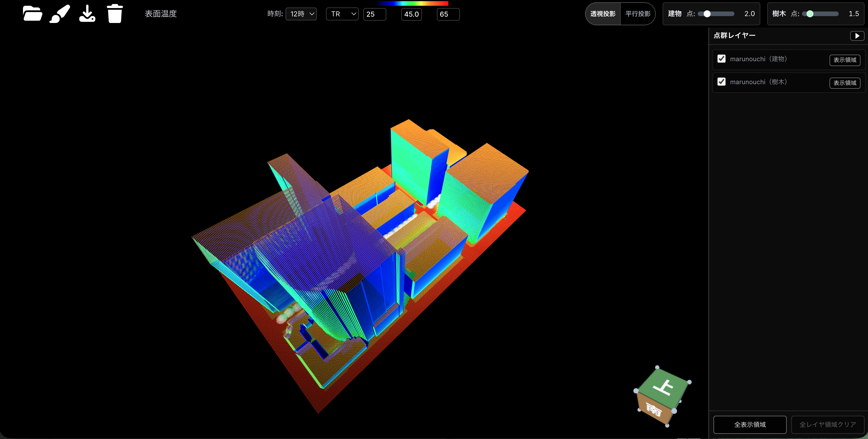
Task: Uncheck the marunouchi（樹木） layer checkbox
Action: (x=721, y=82)
